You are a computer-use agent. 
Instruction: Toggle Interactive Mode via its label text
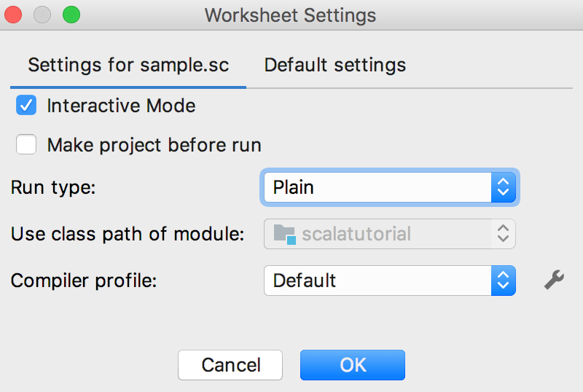(121, 106)
